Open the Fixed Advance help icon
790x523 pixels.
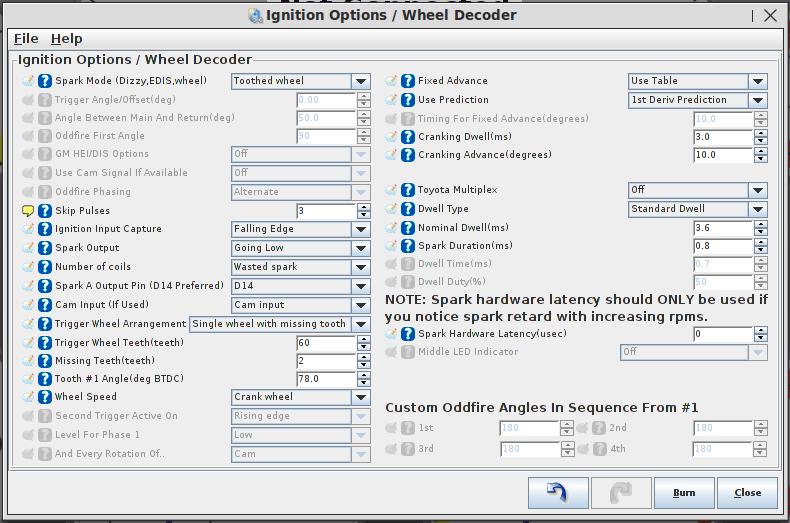[408, 81]
